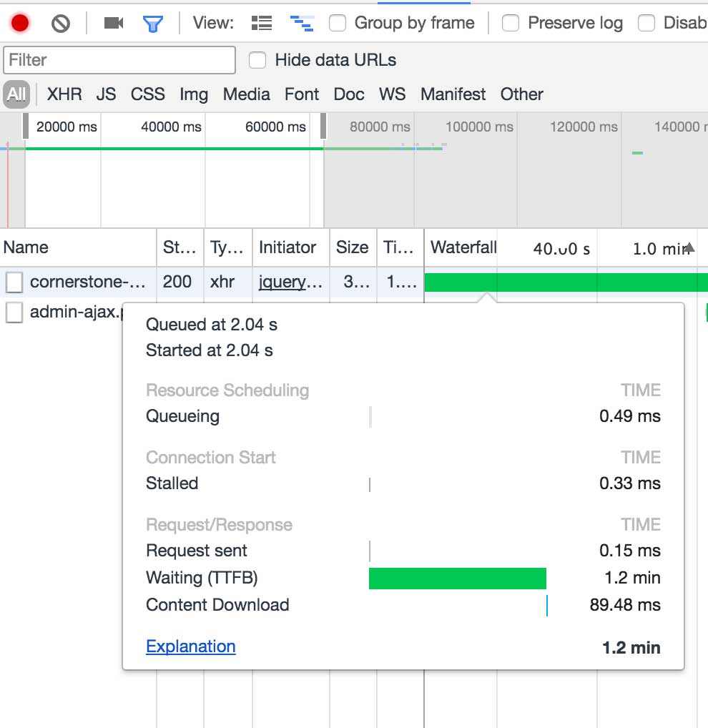Sort requests by the Size column header
Viewport: 708px width, 728px height.
352,248
